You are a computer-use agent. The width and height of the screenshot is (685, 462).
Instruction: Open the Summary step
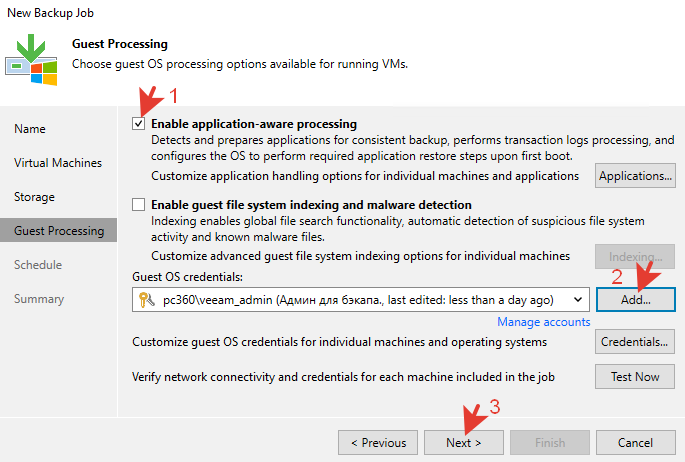pyautogui.click(x=39, y=299)
